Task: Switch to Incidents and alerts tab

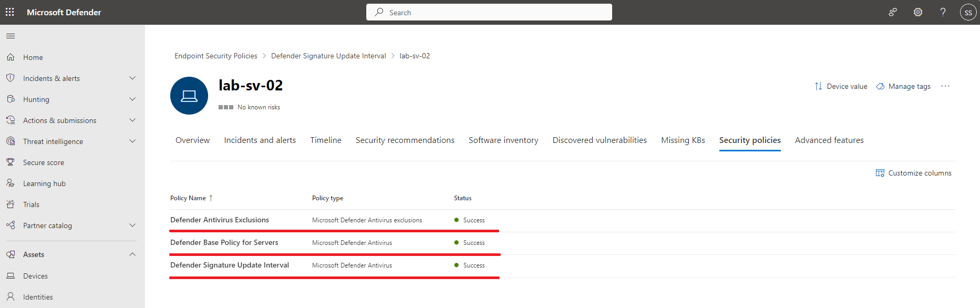Action: 260,140
